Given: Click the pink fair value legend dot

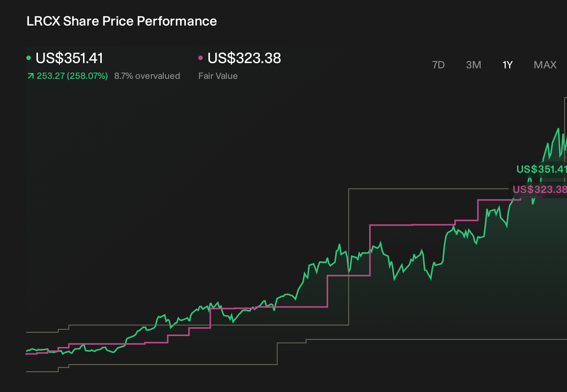Looking at the screenshot, I should pyautogui.click(x=201, y=58).
